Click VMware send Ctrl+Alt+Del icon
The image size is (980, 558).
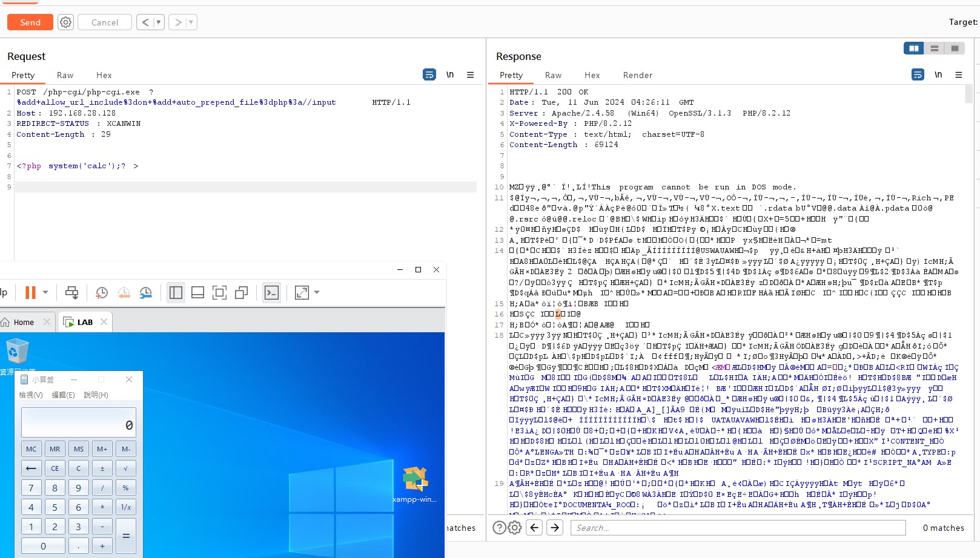click(71, 293)
